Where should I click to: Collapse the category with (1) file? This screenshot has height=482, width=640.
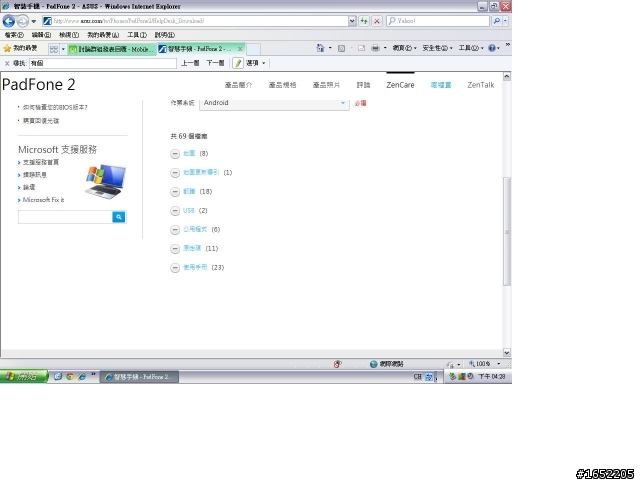[175, 173]
